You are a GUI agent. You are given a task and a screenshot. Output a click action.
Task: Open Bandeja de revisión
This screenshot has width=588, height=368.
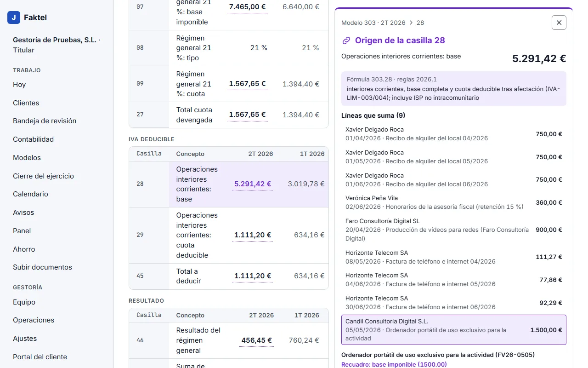(45, 121)
